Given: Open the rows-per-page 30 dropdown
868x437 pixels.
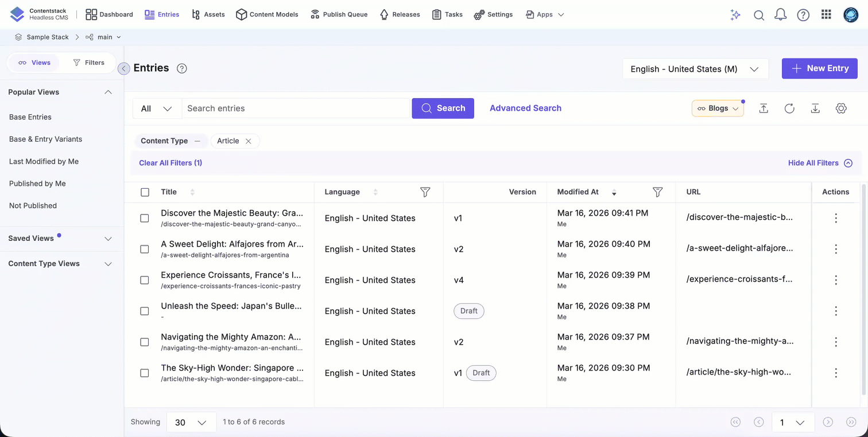Looking at the screenshot, I should 191,422.
